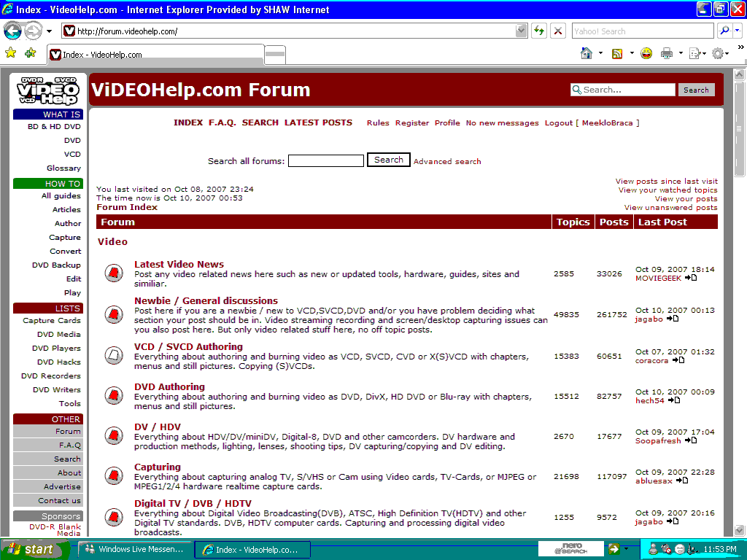Click the Nero Search taskbar box

(570, 548)
